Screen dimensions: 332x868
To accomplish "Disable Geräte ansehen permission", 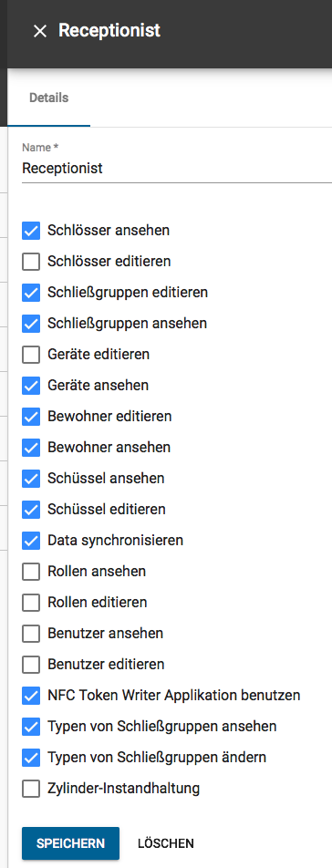I will point(31,386).
